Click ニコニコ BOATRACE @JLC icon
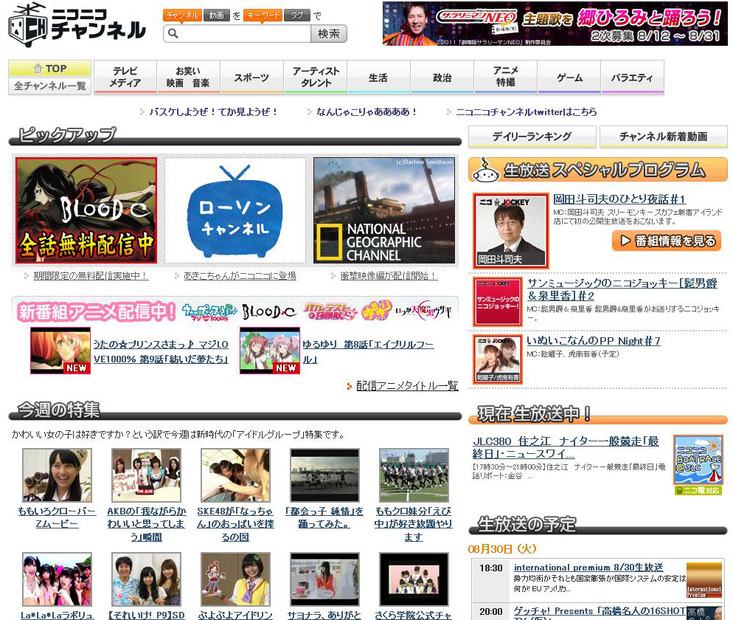 coord(698,460)
